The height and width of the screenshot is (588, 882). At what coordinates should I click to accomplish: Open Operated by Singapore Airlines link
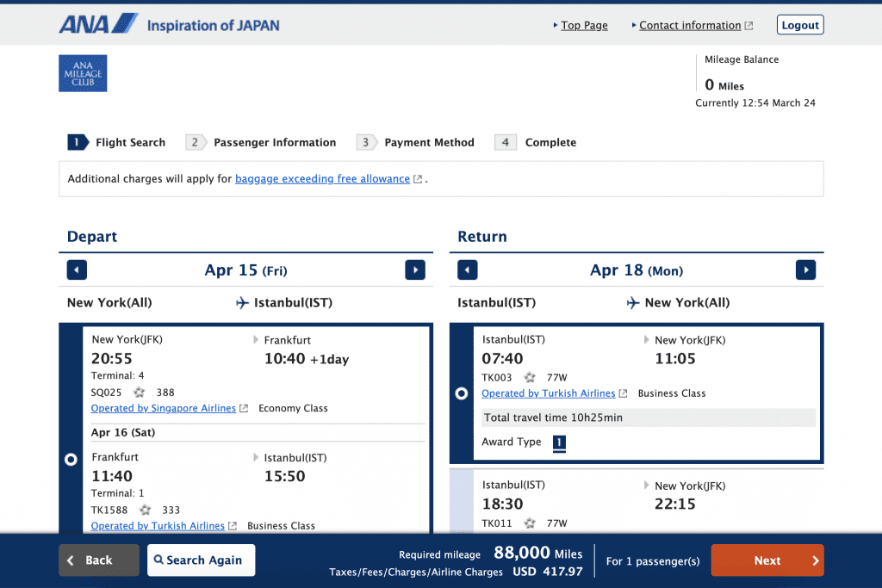point(163,408)
